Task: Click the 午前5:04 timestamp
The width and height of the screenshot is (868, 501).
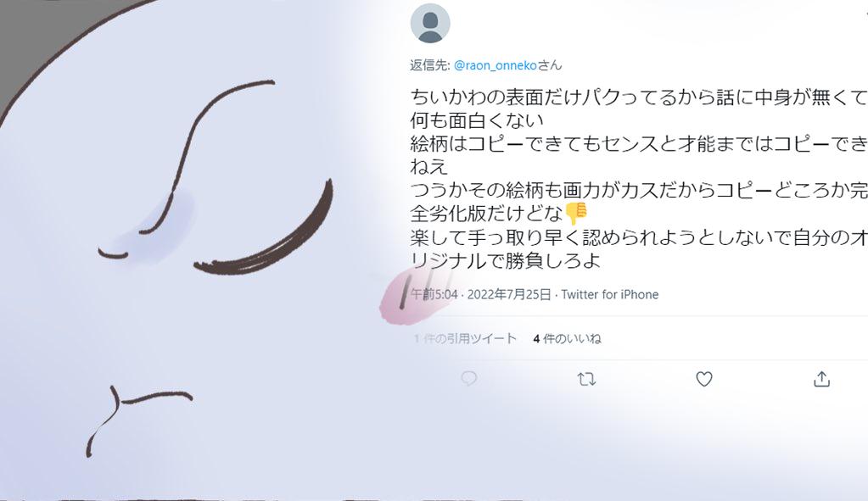Action: [434, 294]
